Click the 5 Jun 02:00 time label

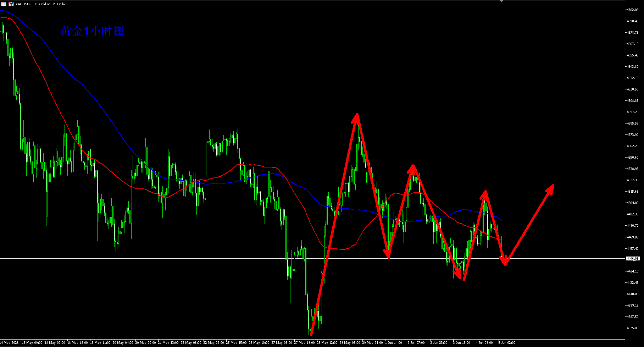[507, 343]
